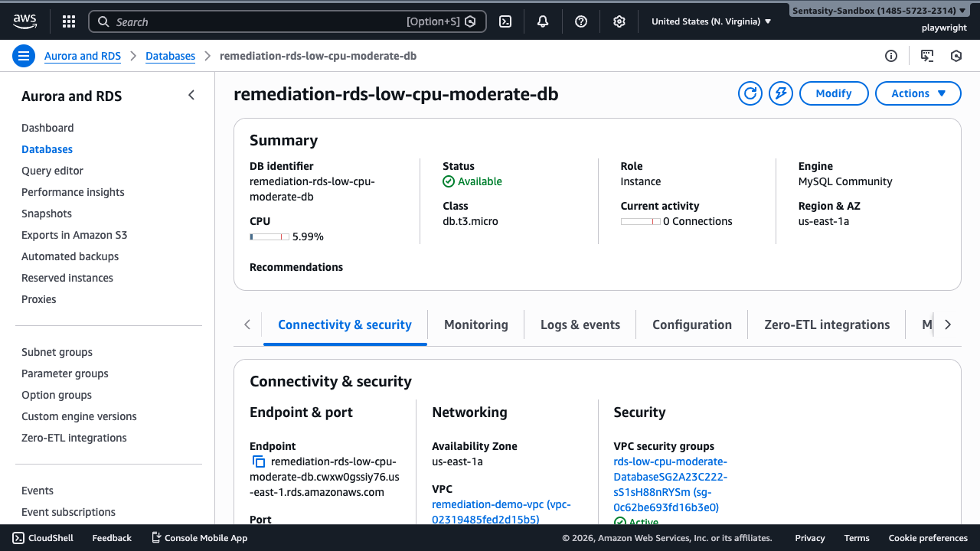The image size is (980, 551).
Task: Click the refresh database icon button
Action: click(x=750, y=93)
